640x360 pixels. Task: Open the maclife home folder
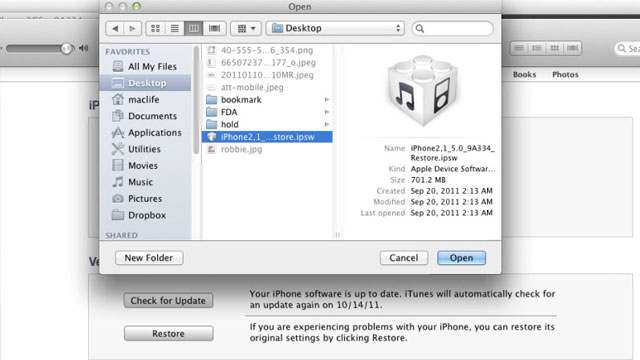click(x=146, y=100)
